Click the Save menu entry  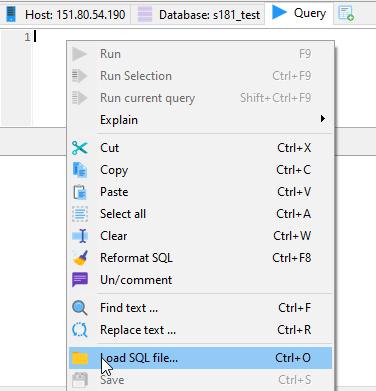coord(200,380)
